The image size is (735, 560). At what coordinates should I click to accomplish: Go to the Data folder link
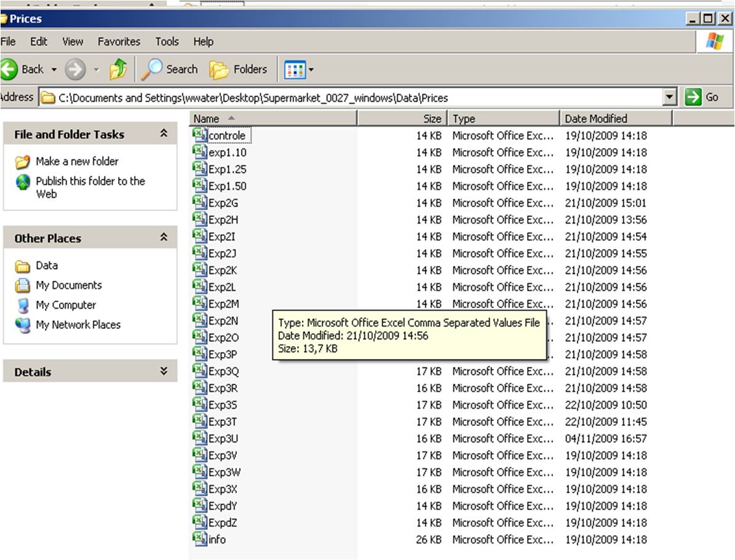coord(47,265)
